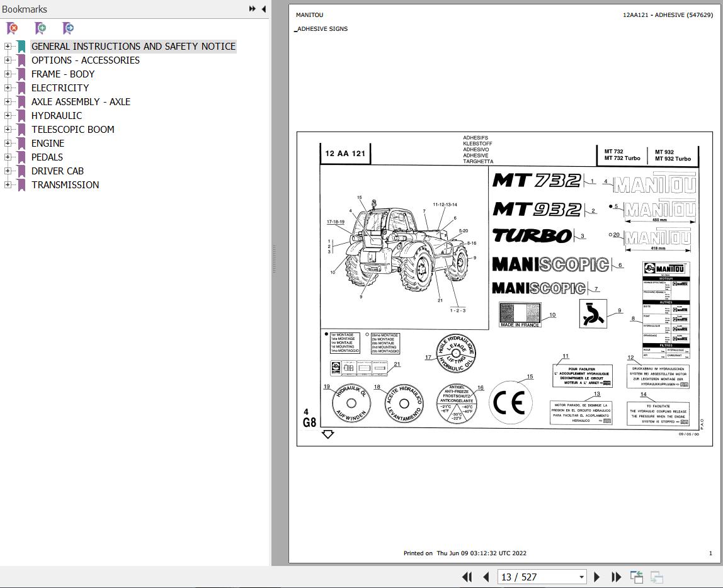The image size is (723, 588).
Task: Open the page number dropdown arrow
Action: [x=581, y=577]
